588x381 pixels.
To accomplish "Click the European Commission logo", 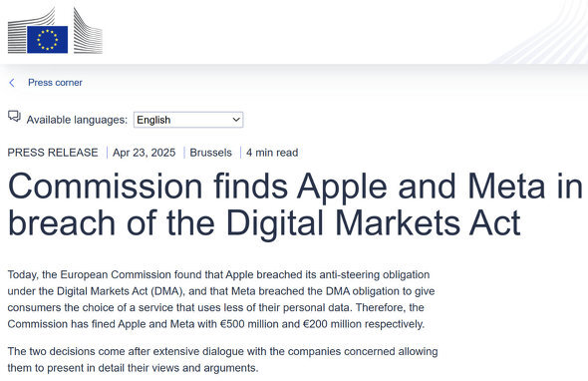I will point(55,31).
